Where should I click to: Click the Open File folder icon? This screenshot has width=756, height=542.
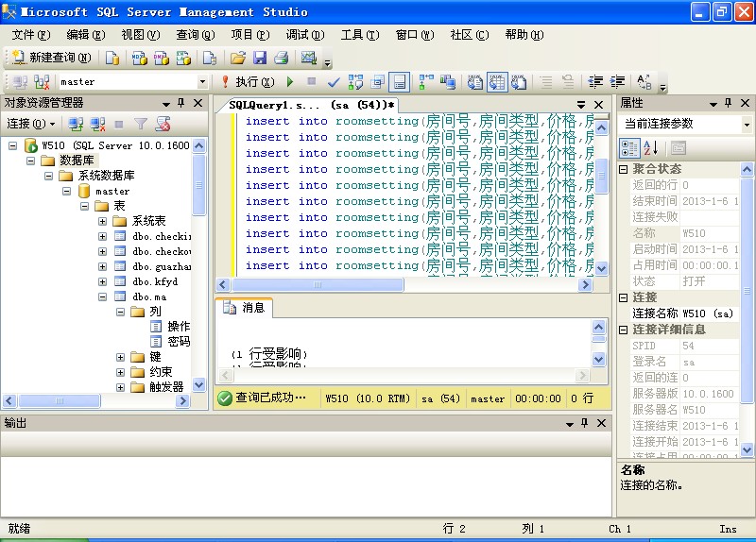pos(238,58)
